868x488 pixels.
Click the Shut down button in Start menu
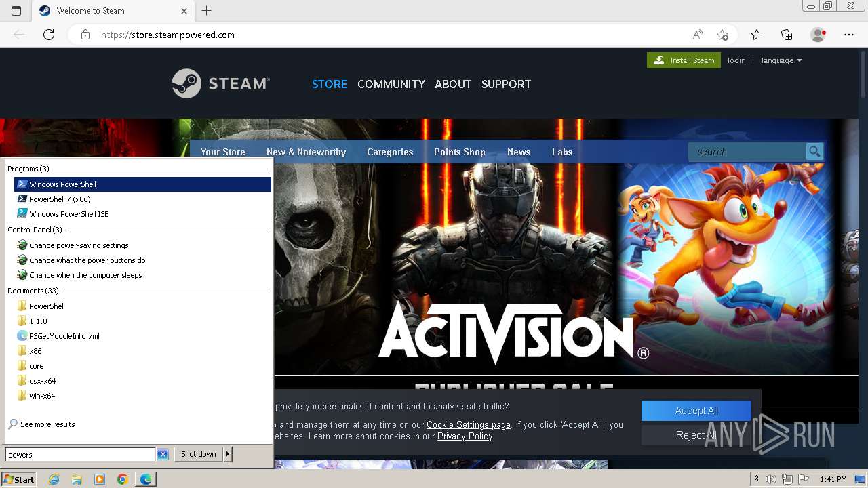point(199,454)
